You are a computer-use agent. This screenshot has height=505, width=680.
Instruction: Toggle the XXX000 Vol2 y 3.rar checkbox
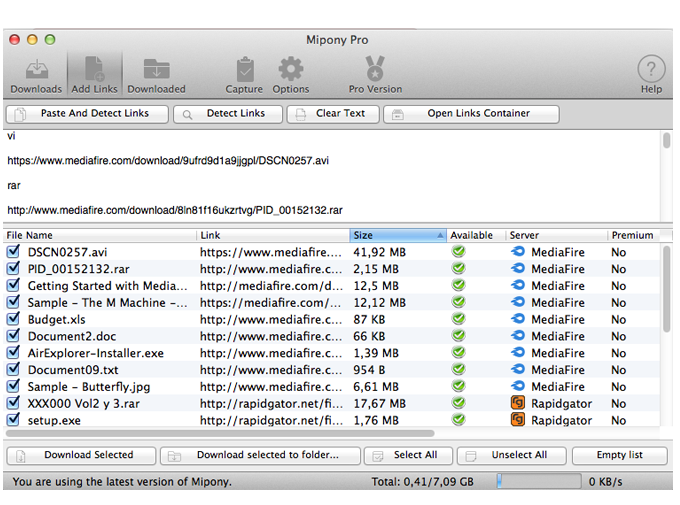click(13, 403)
